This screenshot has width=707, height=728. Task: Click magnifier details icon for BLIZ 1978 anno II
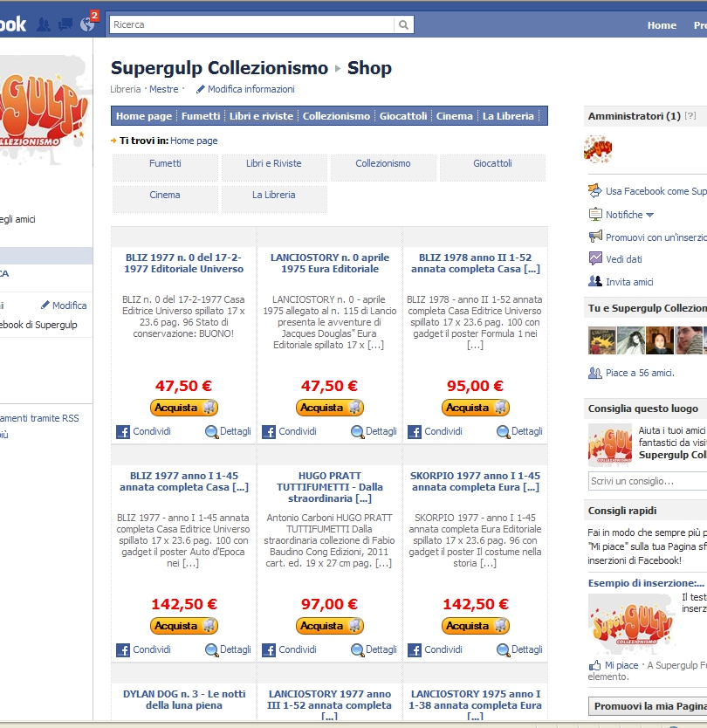pyautogui.click(x=504, y=432)
